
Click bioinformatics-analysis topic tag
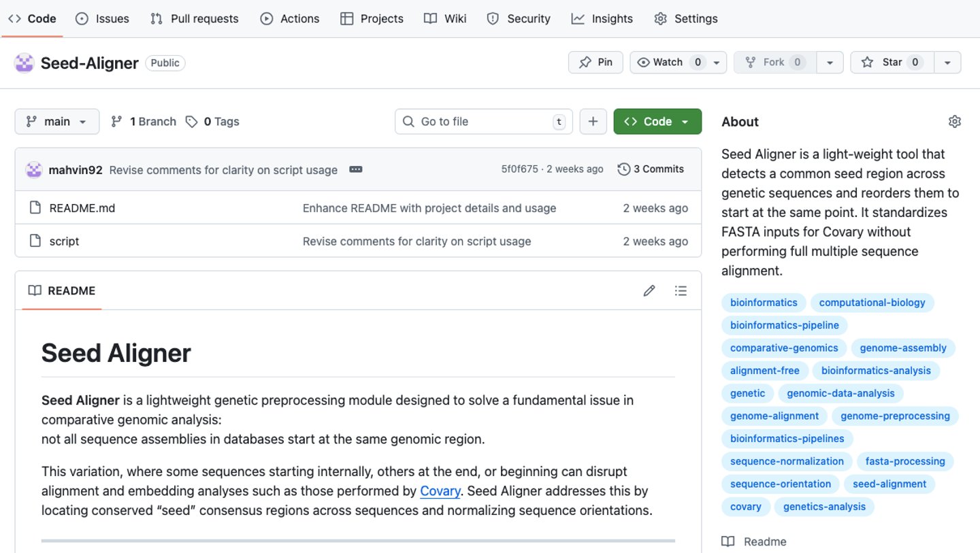(876, 371)
